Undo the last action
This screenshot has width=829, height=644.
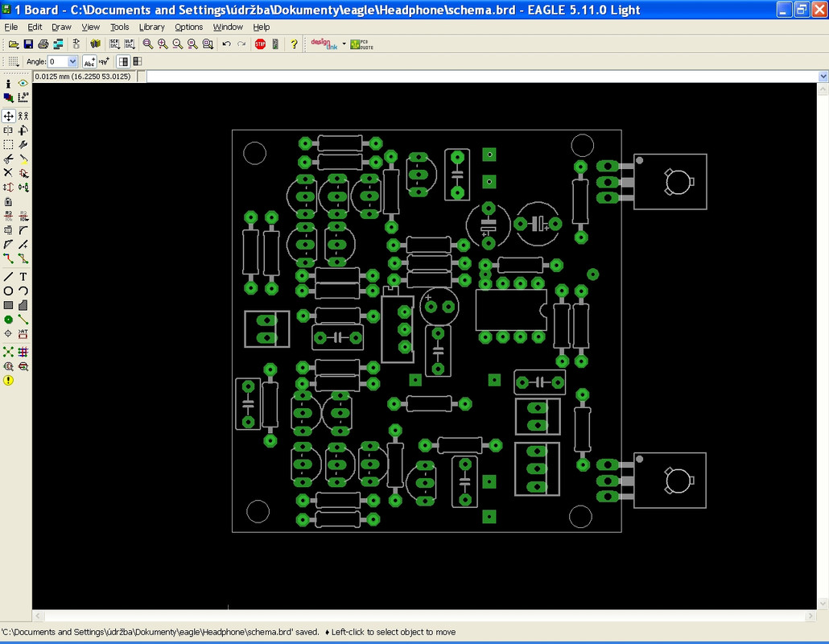point(226,44)
